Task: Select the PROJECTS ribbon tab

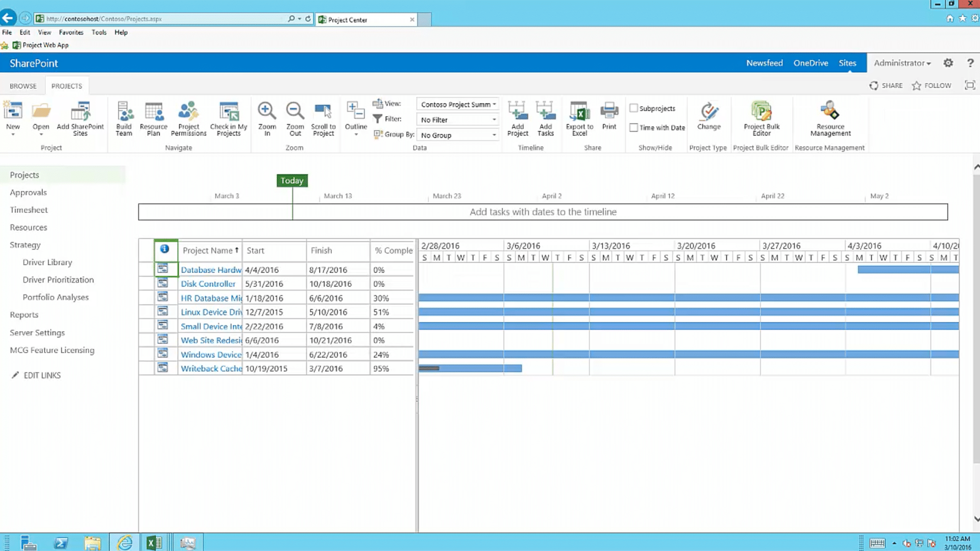Action: (x=66, y=86)
